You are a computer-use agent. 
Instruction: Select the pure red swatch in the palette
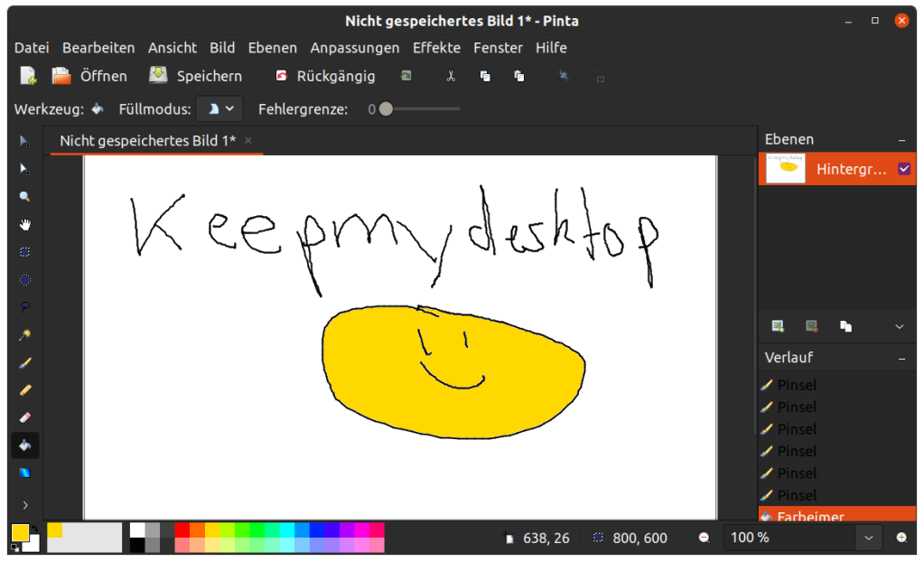tap(182, 529)
